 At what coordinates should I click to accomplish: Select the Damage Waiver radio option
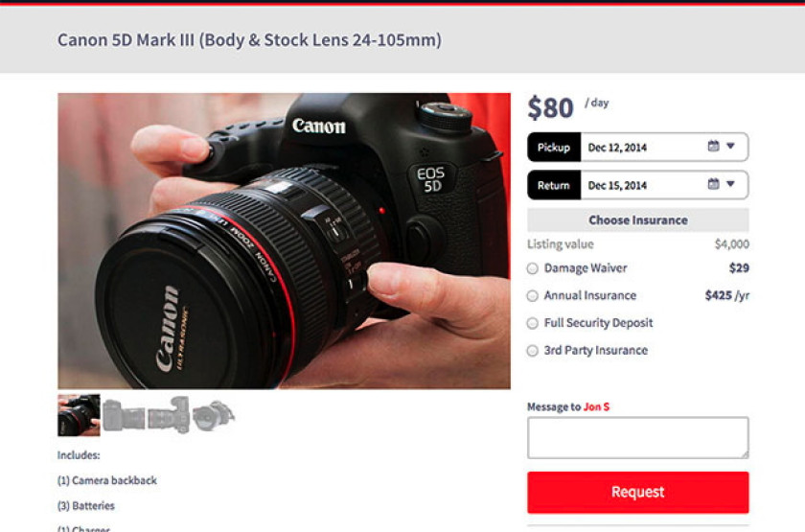point(533,268)
